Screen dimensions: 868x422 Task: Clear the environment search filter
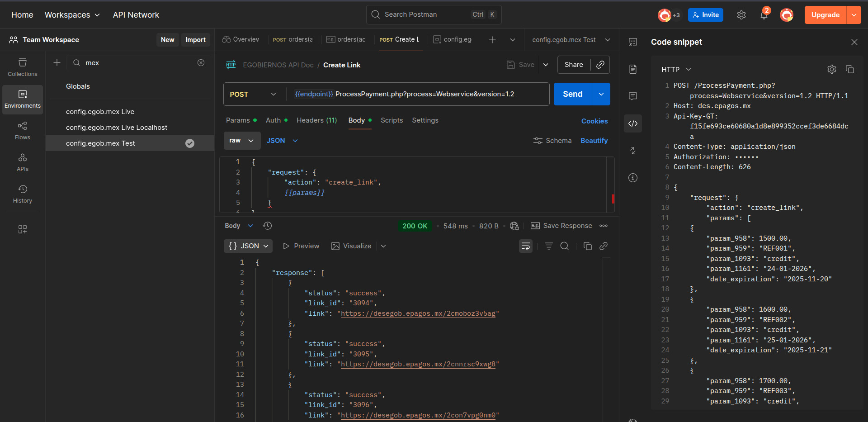pos(201,63)
